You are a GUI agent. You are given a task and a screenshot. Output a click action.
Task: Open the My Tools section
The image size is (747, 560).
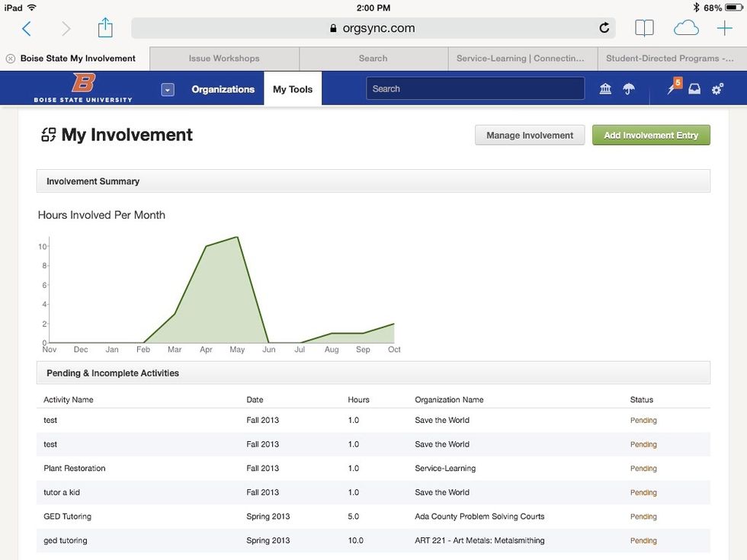(293, 89)
